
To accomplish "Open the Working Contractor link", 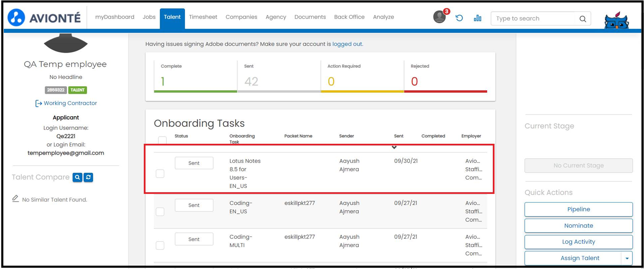I will click(x=66, y=103).
